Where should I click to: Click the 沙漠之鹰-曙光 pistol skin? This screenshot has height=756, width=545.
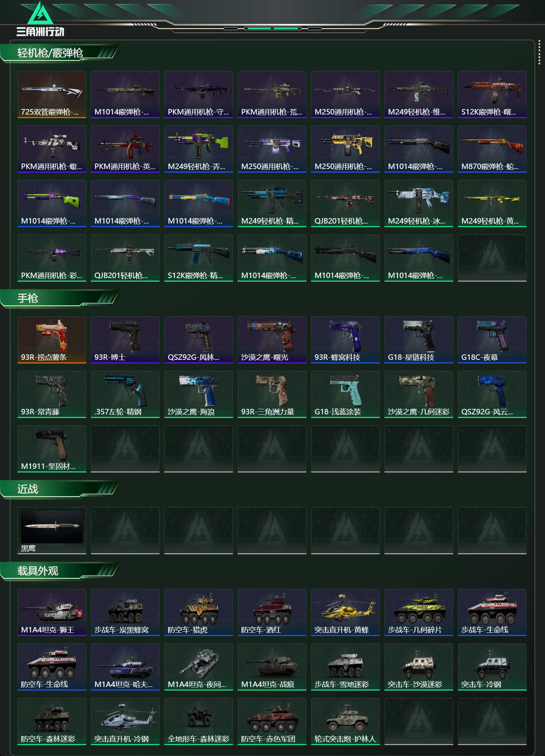pos(272,340)
